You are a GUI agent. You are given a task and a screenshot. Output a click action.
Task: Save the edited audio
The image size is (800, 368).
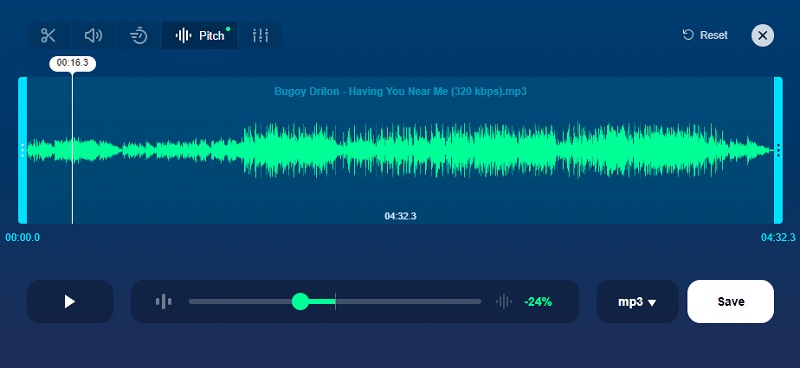(x=731, y=302)
